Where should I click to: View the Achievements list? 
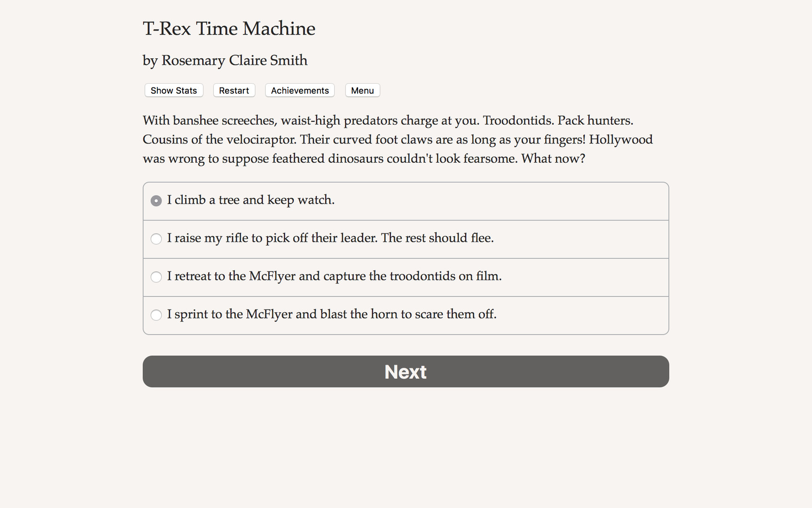(299, 90)
